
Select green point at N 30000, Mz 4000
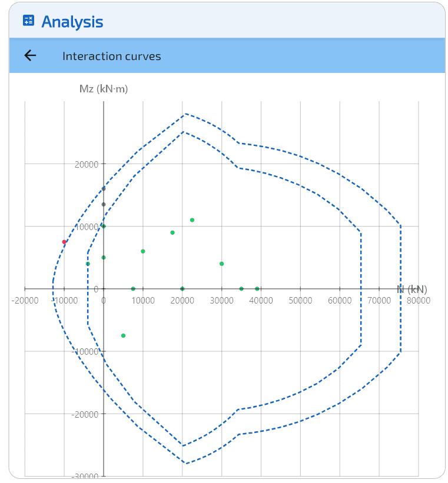click(x=221, y=264)
